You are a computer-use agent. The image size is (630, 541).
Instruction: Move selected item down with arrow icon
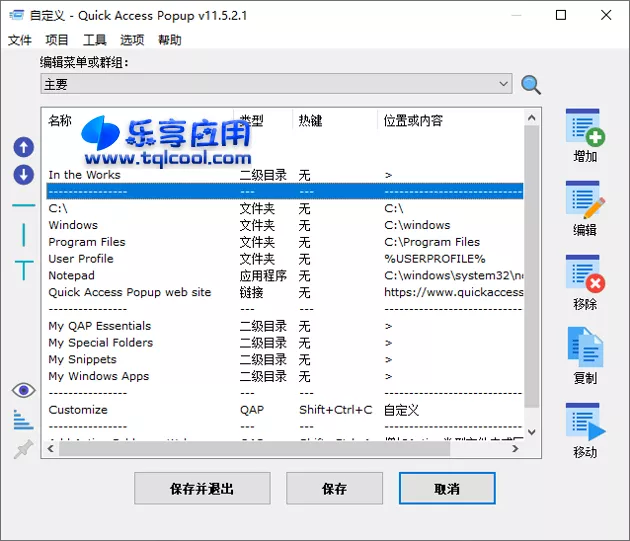pos(24,175)
